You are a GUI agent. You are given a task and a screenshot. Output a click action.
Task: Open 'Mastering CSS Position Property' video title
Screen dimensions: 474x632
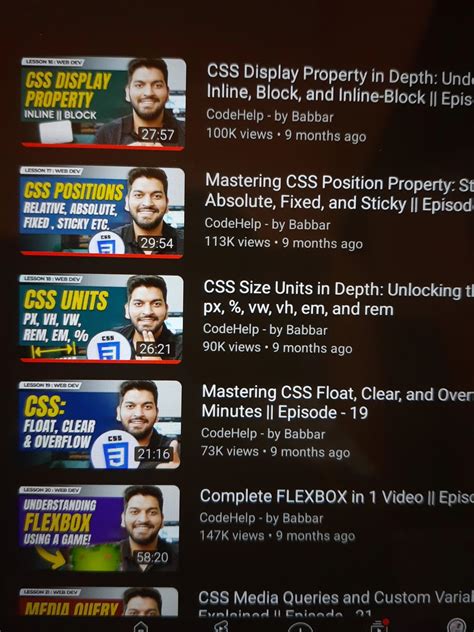pos(339,193)
